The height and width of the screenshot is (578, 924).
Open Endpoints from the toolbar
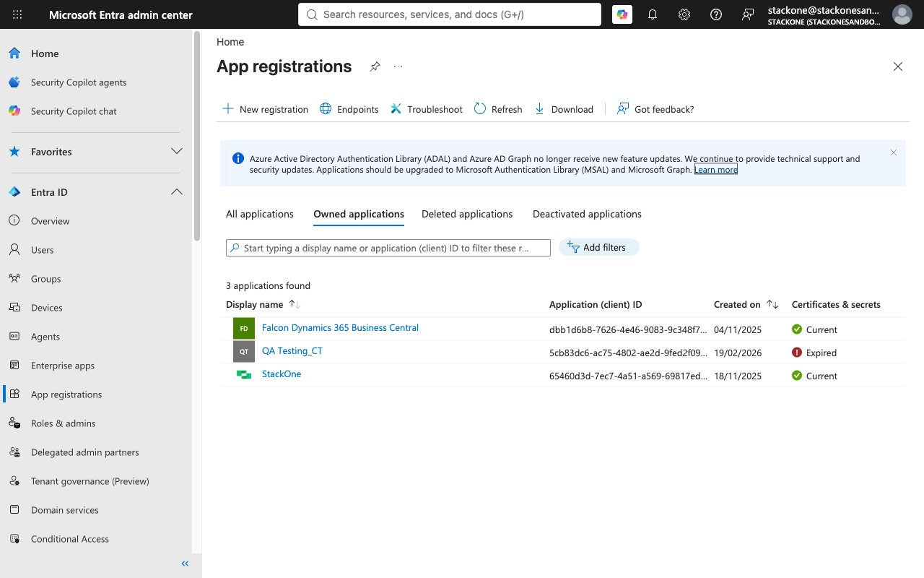point(349,109)
